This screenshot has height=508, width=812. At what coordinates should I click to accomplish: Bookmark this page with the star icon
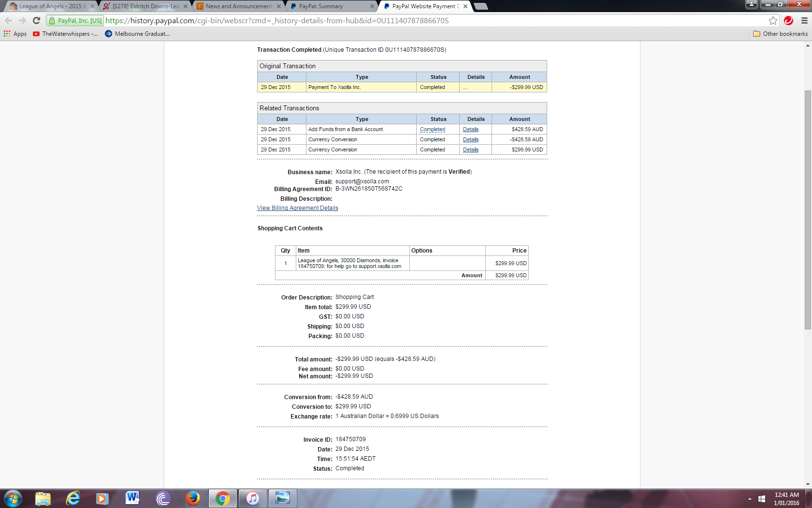point(773,20)
